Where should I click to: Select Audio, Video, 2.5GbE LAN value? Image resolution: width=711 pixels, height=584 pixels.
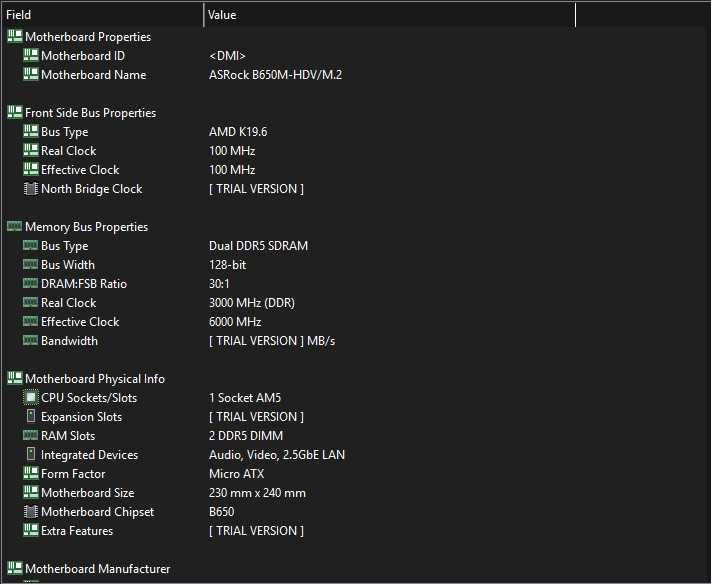click(x=277, y=455)
